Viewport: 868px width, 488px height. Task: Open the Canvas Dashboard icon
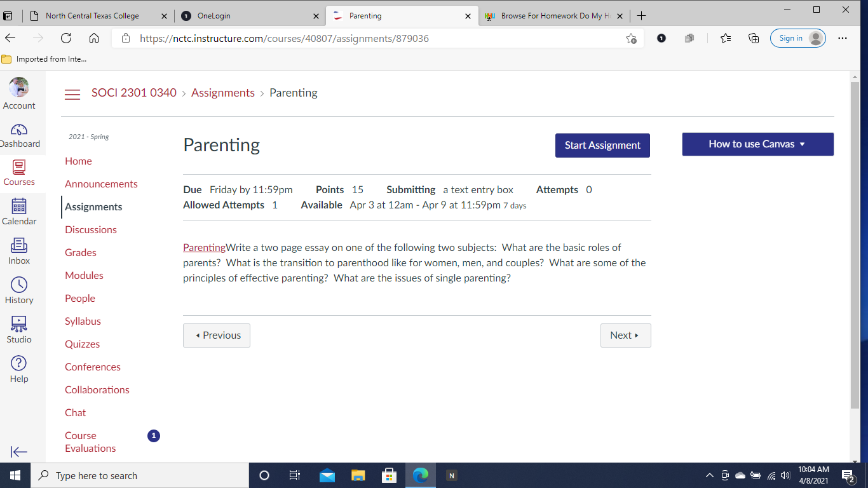(x=19, y=130)
